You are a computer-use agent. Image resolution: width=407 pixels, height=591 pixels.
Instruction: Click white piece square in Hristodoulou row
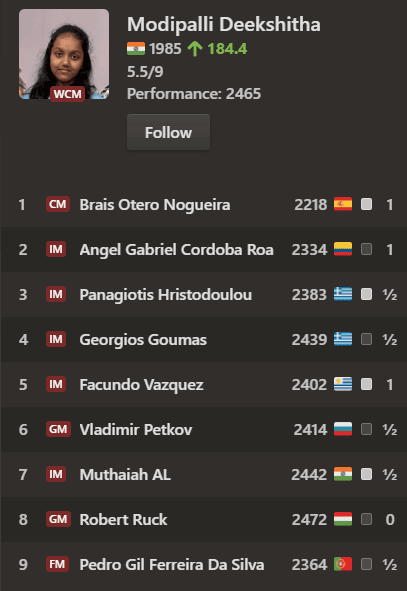(x=366, y=294)
